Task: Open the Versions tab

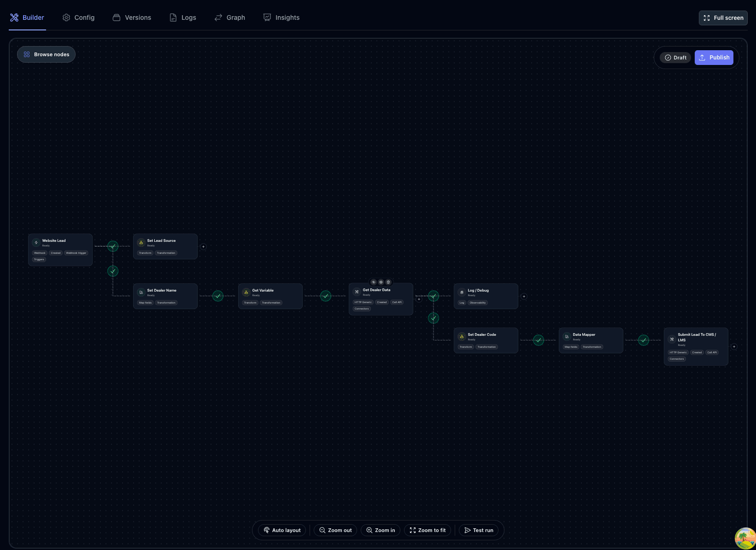Action: [132, 18]
